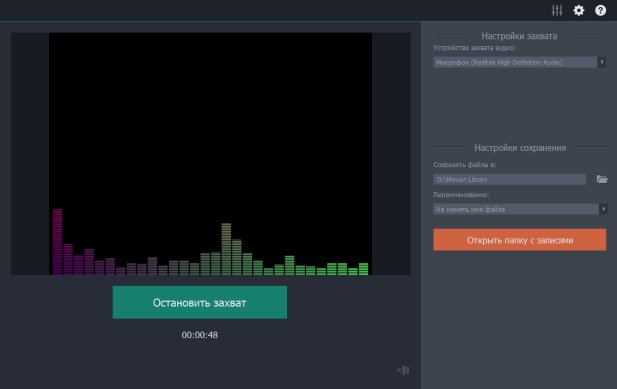Open settings via the gear icon
The height and width of the screenshot is (389, 617).
pyautogui.click(x=578, y=10)
